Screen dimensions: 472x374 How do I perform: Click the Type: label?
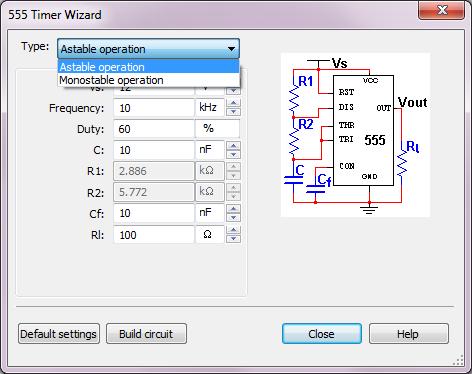[x=35, y=46]
